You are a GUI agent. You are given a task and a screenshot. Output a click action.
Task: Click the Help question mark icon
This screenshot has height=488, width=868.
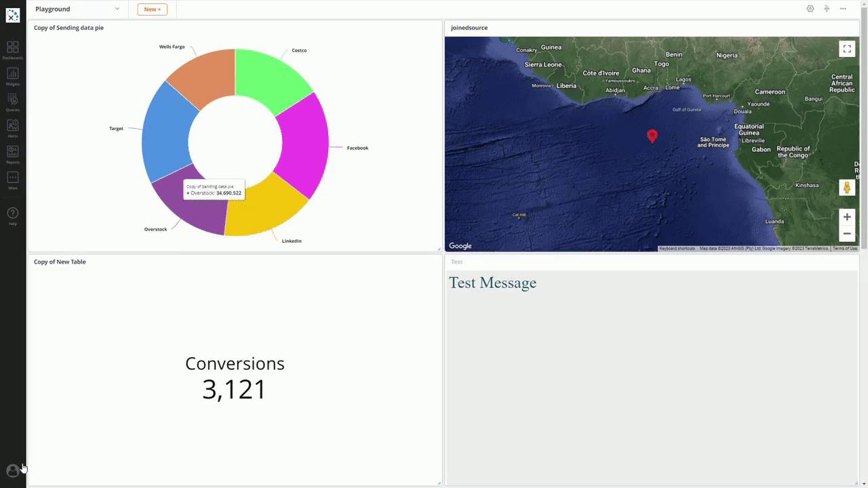(x=12, y=214)
